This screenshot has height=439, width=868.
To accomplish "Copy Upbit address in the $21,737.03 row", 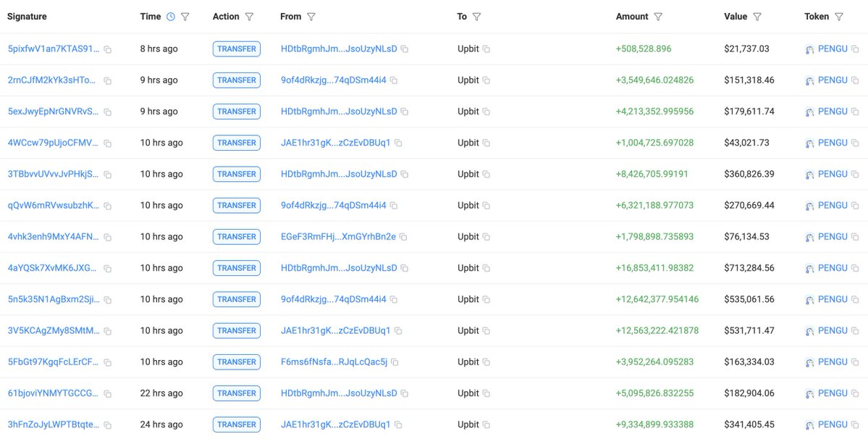I will [x=486, y=49].
